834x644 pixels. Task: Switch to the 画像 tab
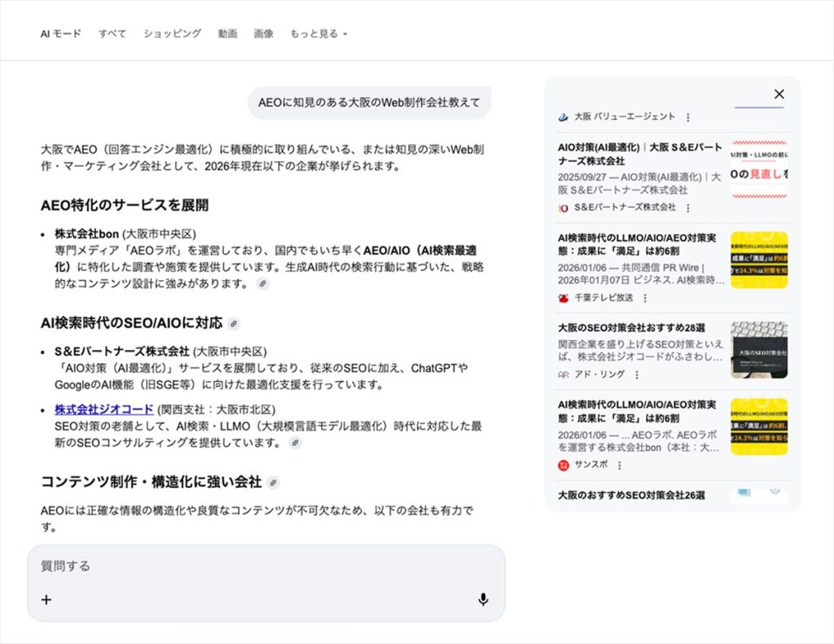click(263, 34)
